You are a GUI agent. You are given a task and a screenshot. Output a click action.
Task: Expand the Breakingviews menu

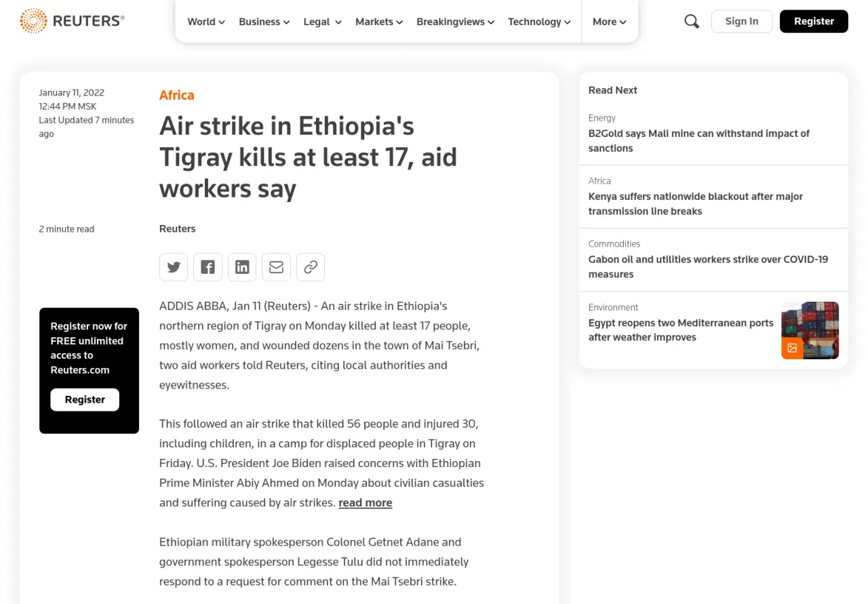456,22
